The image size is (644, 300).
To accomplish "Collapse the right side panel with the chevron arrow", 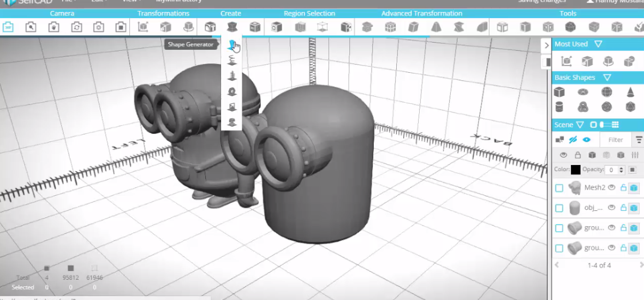I will [x=546, y=45].
